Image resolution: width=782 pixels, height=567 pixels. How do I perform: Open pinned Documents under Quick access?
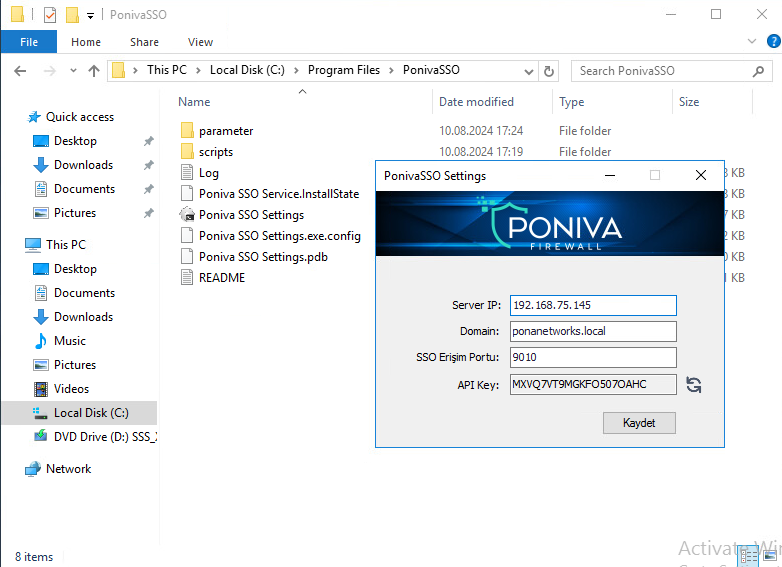pos(84,189)
